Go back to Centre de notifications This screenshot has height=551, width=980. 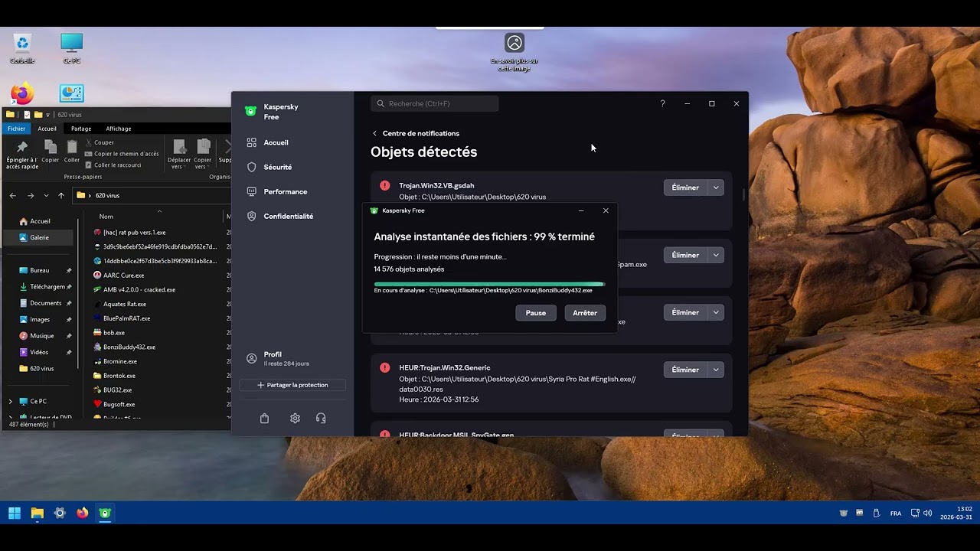coord(416,133)
